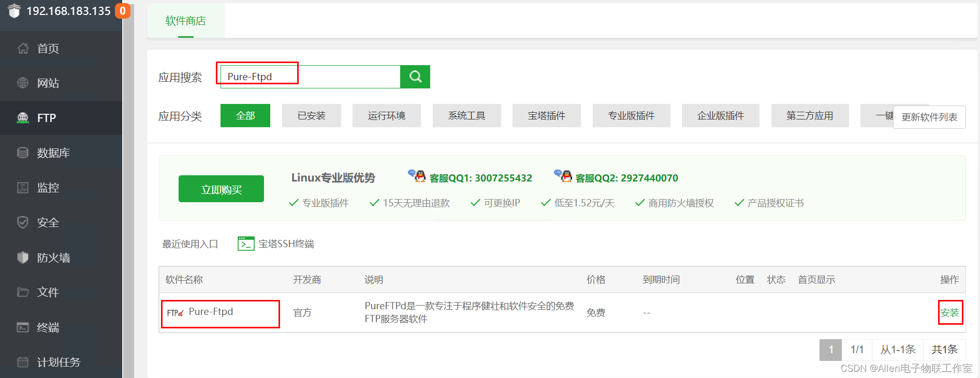This screenshot has width=980, height=378.
Task: Click the Linux专业版优势 heading
Action: coord(333,178)
